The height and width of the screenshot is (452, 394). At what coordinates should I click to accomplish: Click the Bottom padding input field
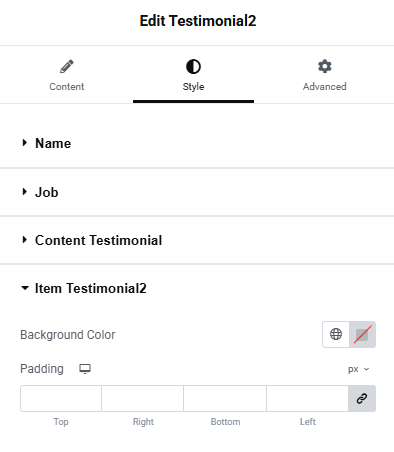pyautogui.click(x=225, y=398)
